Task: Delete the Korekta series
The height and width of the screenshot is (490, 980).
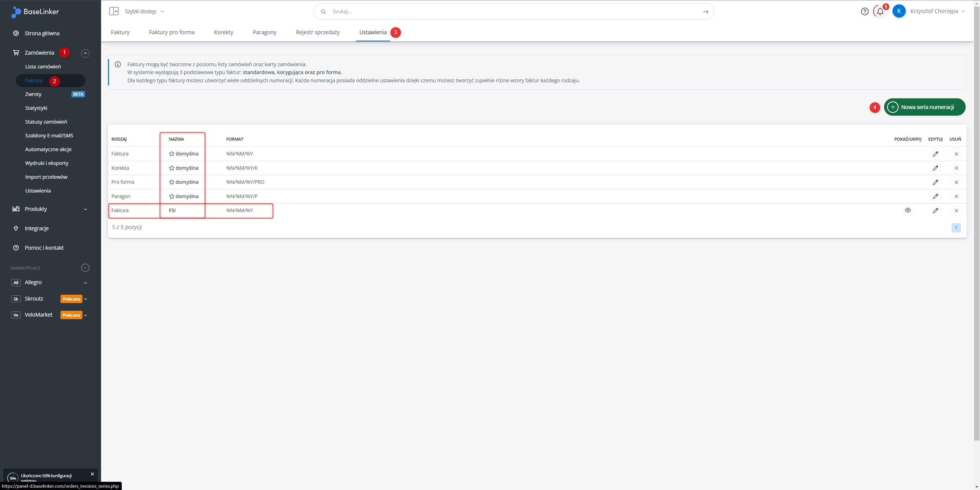Action: [956, 168]
